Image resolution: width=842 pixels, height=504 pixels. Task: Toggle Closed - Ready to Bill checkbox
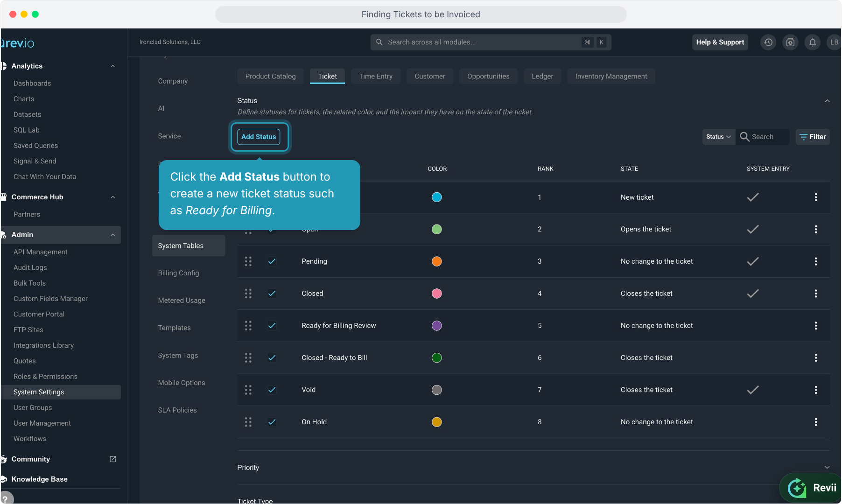(x=272, y=358)
